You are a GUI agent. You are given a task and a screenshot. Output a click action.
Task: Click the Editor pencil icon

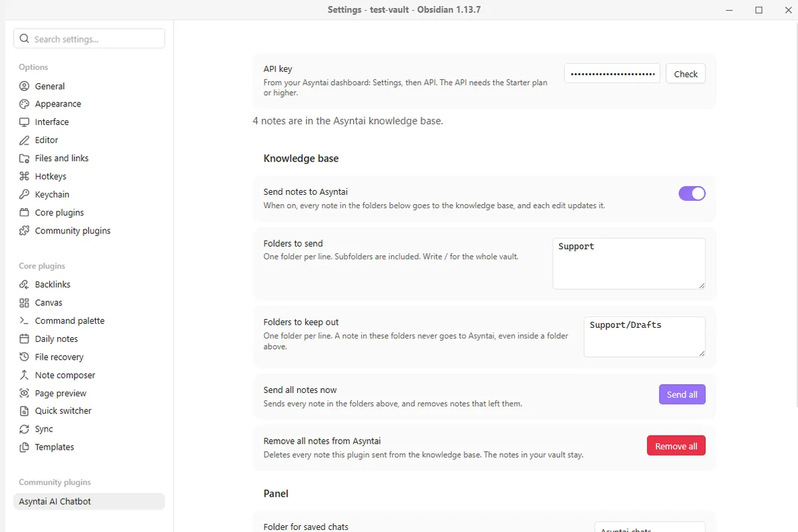[x=25, y=140]
